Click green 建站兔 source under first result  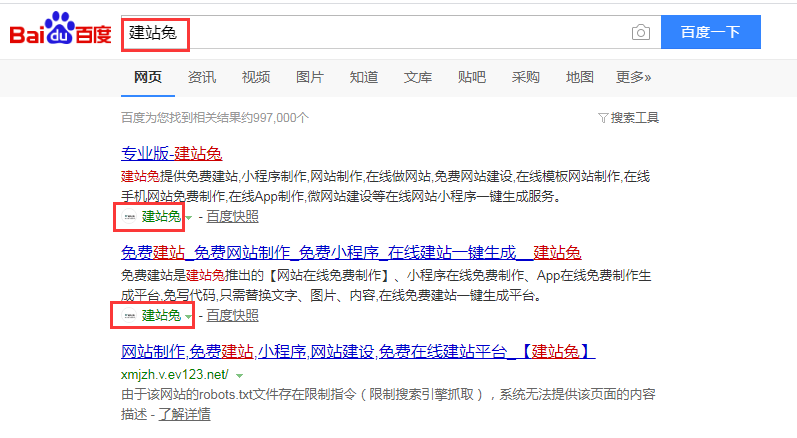point(161,217)
